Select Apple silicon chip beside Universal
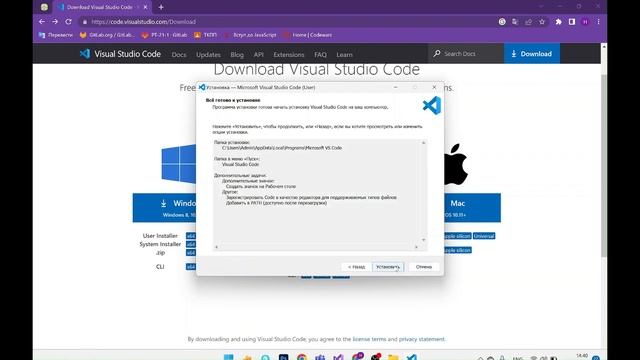This screenshot has width=640, height=360. [x=458, y=236]
